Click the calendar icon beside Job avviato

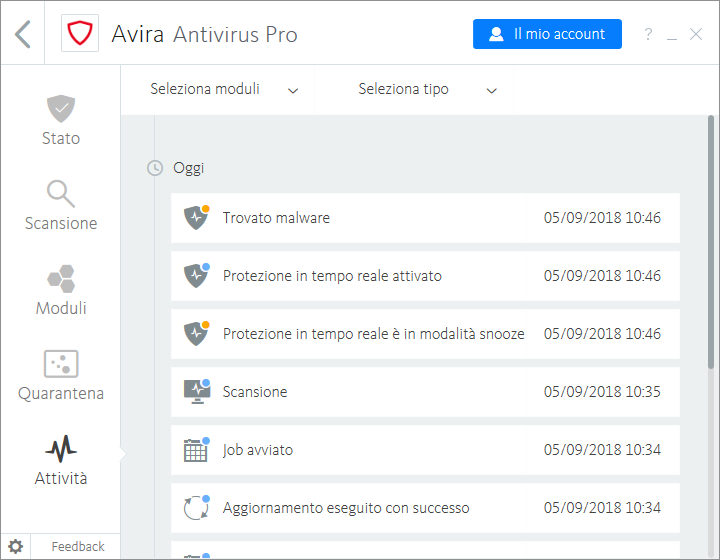[196, 450]
